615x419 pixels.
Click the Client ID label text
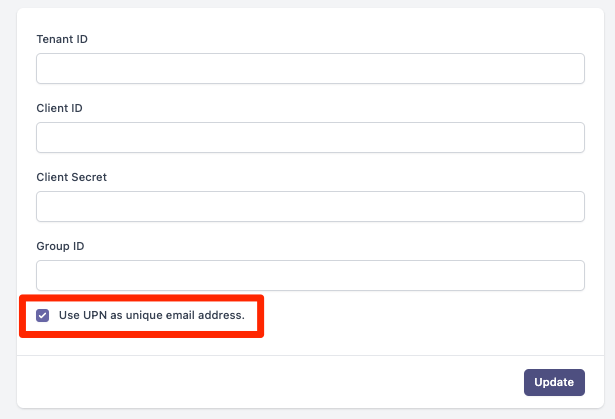[x=60, y=108]
